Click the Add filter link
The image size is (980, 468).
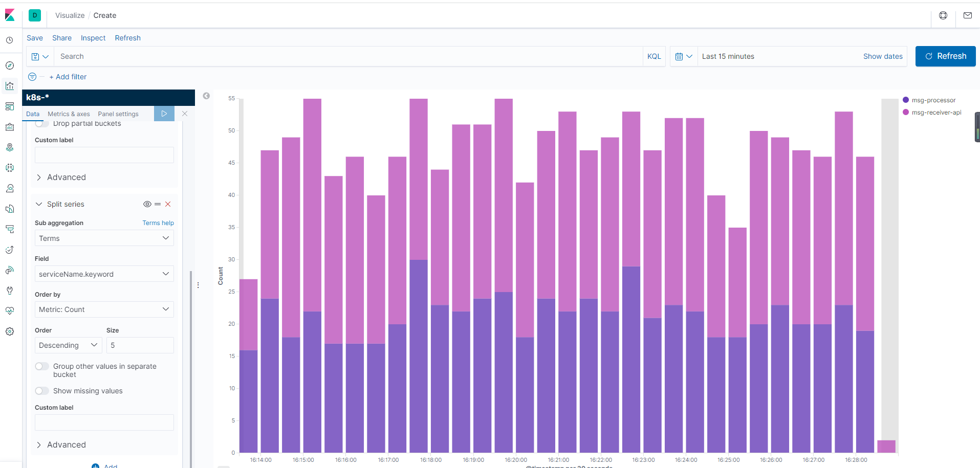pyautogui.click(x=68, y=77)
